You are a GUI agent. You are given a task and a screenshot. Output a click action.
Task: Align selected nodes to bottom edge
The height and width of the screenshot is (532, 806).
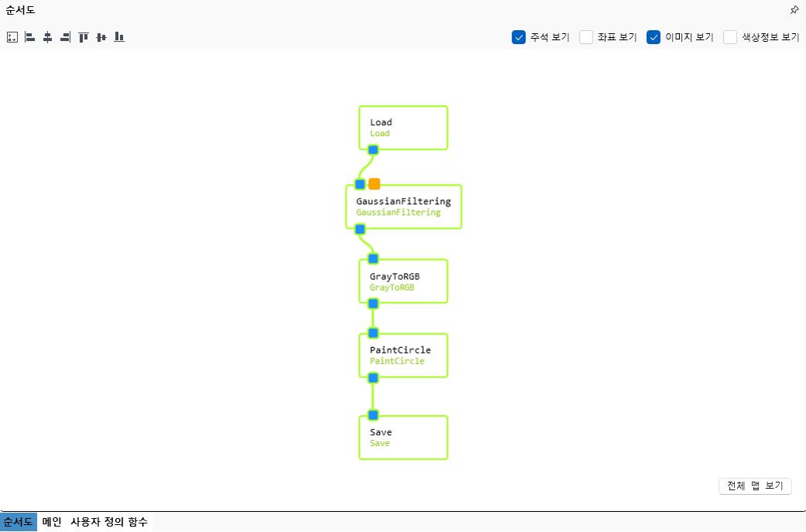click(119, 37)
